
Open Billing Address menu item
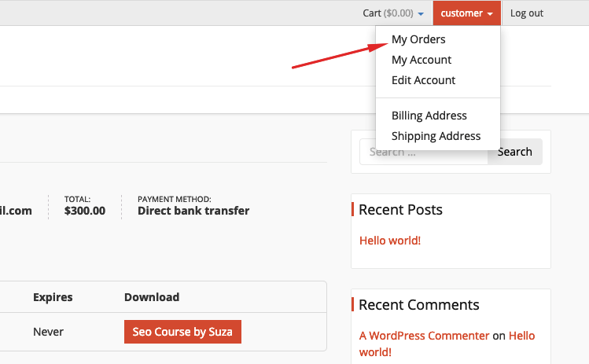pyautogui.click(x=429, y=116)
